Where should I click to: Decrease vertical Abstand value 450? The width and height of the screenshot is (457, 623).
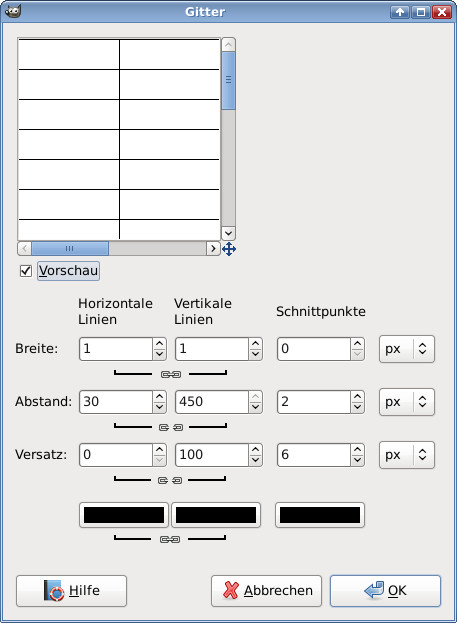256,407
